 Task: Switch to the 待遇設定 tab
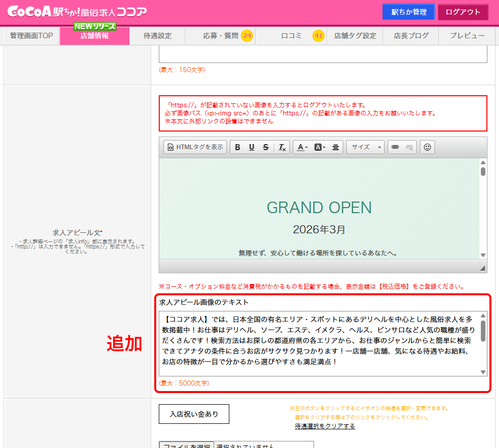157,36
